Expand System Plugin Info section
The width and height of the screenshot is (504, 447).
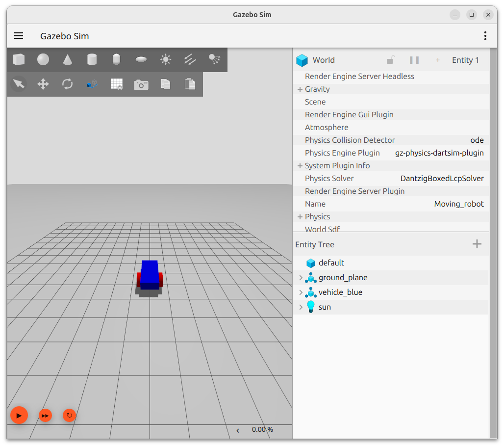[x=300, y=166]
